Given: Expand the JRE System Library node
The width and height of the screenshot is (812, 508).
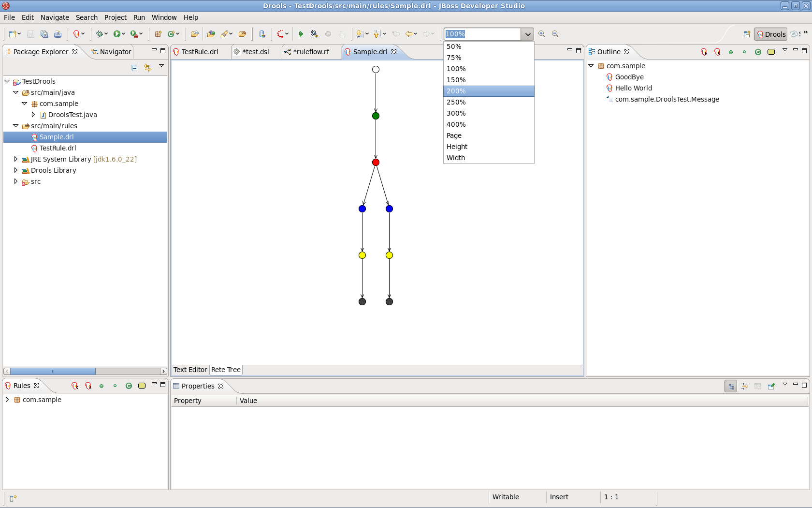Looking at the screenshot, I should pyautogui.click(x=15, y=159).
